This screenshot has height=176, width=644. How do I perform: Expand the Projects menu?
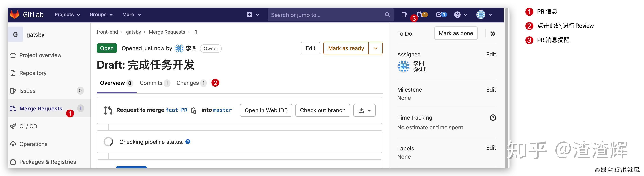[67, 14]
